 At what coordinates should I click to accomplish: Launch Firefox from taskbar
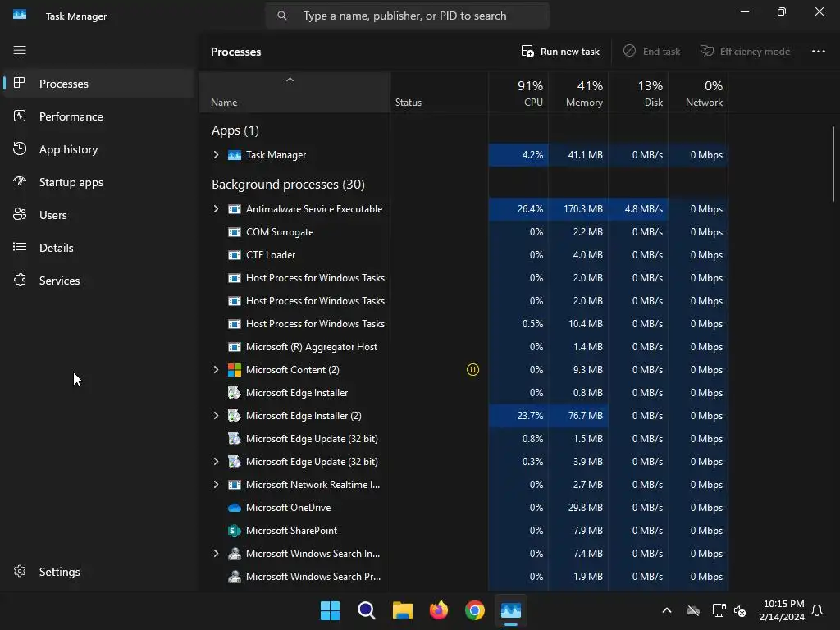pyautogui.click(x=439, y=610)
